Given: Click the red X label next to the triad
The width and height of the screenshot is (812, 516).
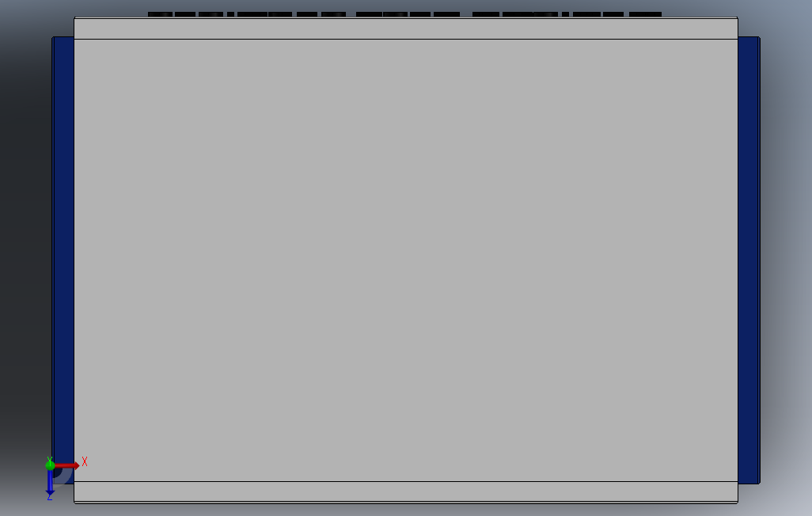Looking at the screenshot, I should point(85,461).
